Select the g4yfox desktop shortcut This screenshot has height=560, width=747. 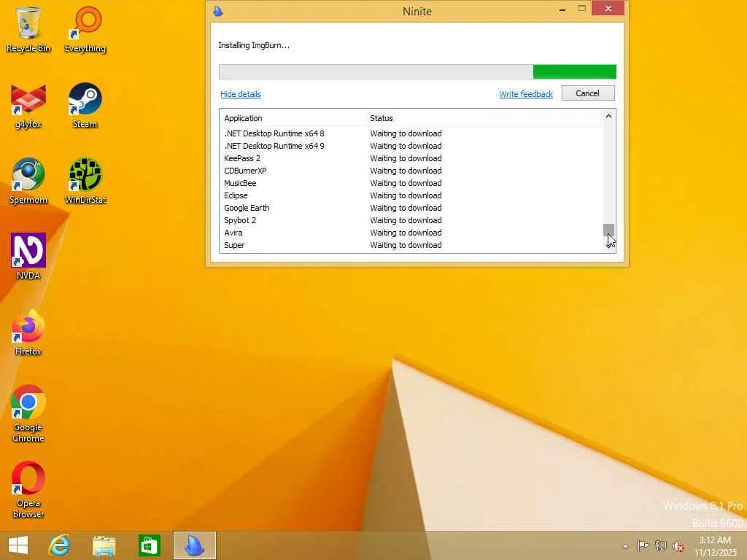tap(28, 106)
